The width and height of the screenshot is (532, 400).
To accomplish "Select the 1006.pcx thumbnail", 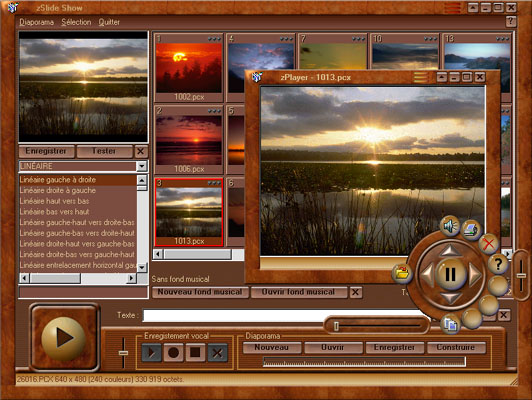I will pos(189,140).
